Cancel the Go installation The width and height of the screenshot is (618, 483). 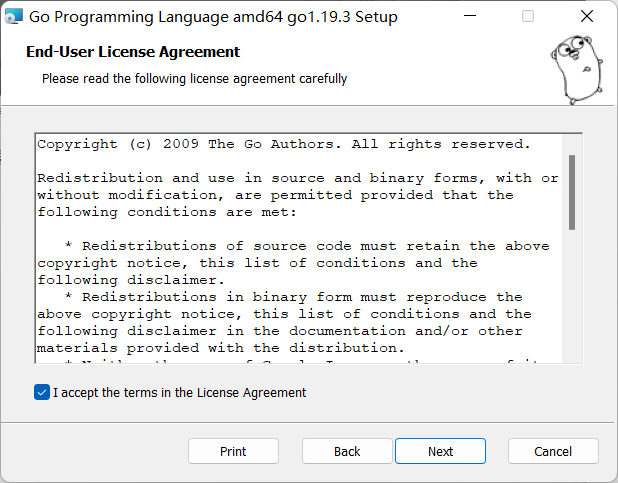point(553,451)
